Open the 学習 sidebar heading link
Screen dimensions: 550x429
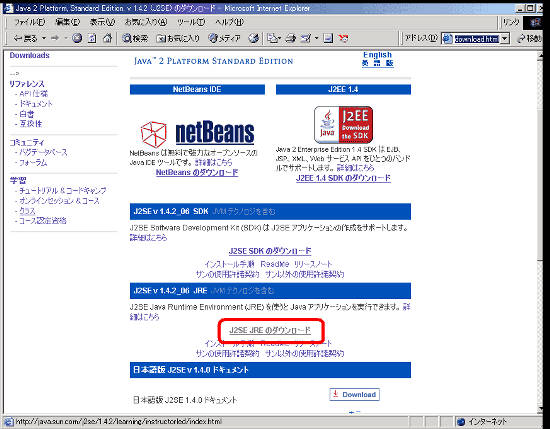click(18, 181)
